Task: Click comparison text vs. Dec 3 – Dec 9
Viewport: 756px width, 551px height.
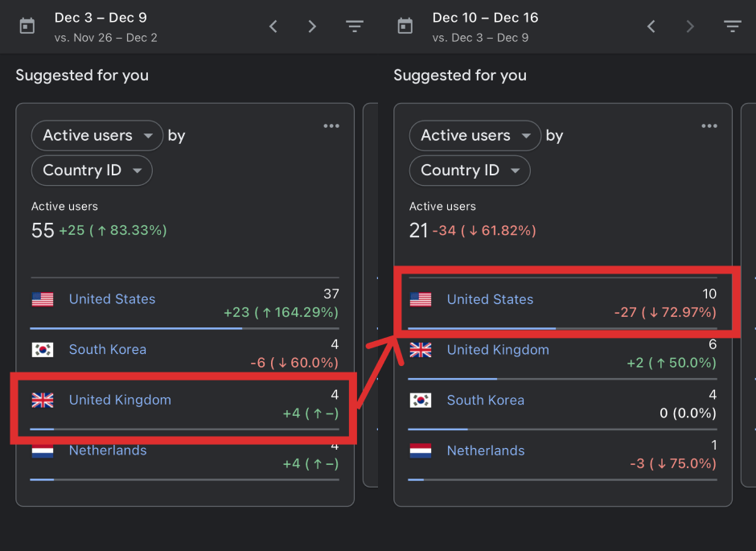Action: coord(480,38)
